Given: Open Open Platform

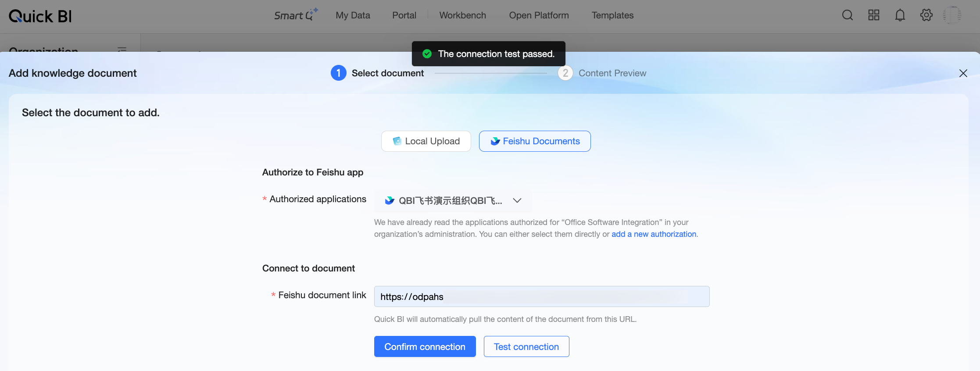Looking at the screenshot, I should pos(539,15).
